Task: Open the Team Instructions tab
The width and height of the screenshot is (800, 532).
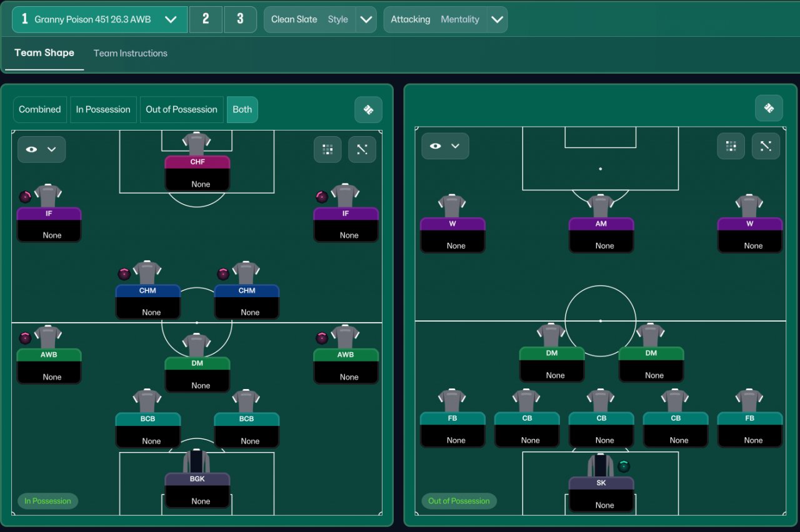Action: (x=131, y=53)
